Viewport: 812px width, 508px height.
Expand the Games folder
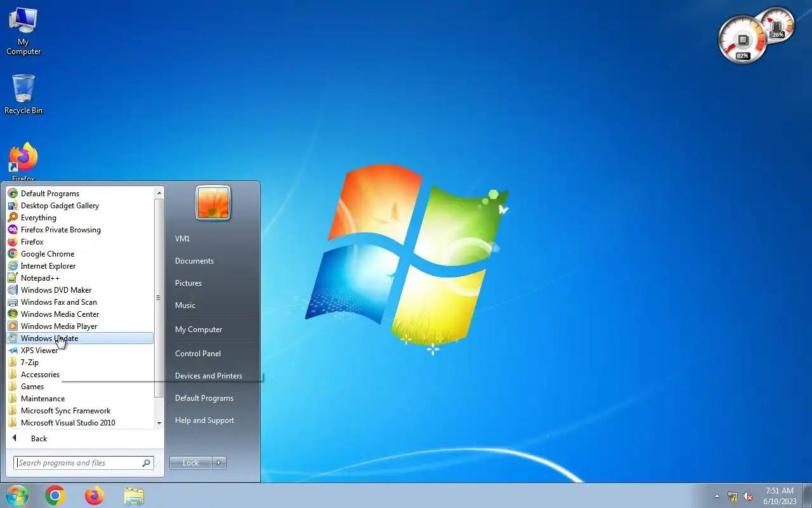point(79,387)
